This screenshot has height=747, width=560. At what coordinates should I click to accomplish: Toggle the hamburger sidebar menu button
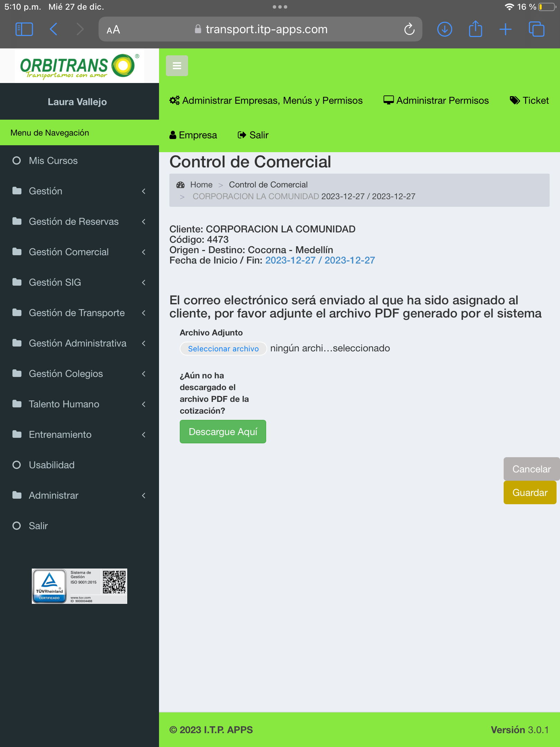177,66
